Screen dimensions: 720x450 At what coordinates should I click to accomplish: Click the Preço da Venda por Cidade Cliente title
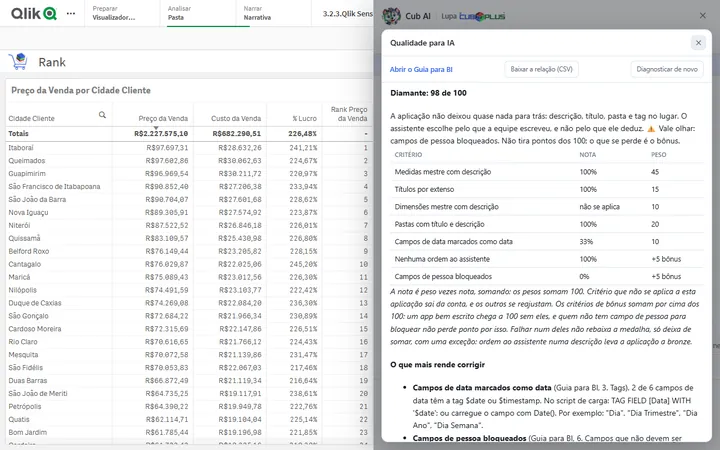coord(81,90)
